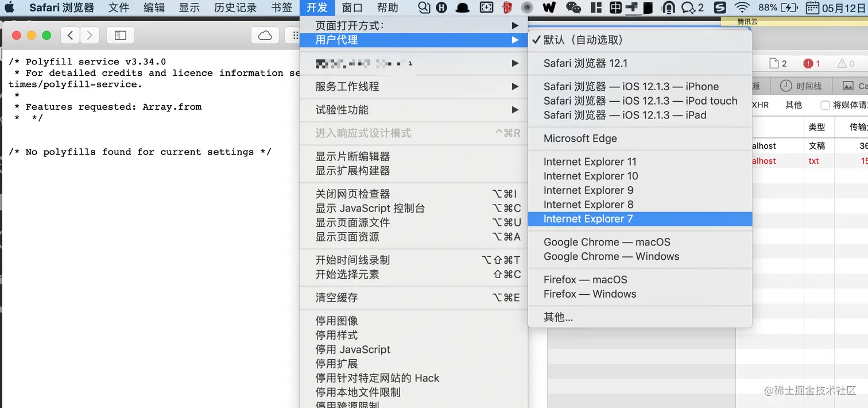868x408 pixels.
Task: Expand the blurred device name submenu
Action: click(413, 63)
